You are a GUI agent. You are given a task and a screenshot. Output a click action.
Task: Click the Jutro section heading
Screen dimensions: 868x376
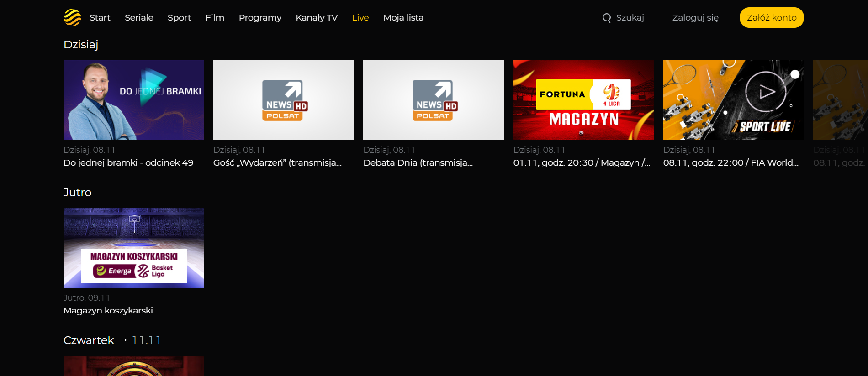[x=77, y=193]
